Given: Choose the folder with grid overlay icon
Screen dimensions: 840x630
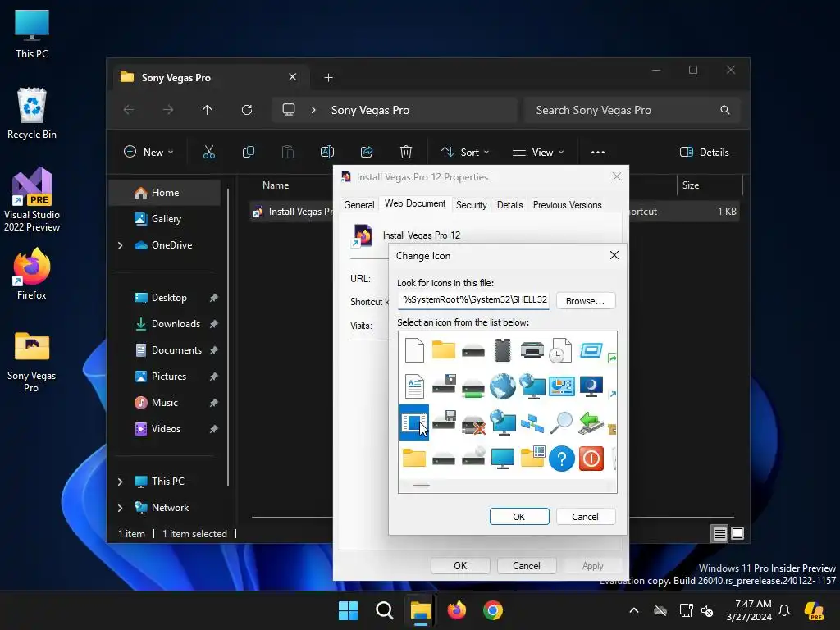Looking at the screenshot, I should (532, 456).
